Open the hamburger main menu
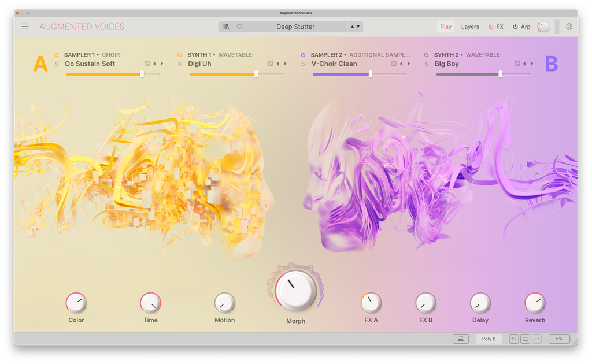 tap(25, 27)
